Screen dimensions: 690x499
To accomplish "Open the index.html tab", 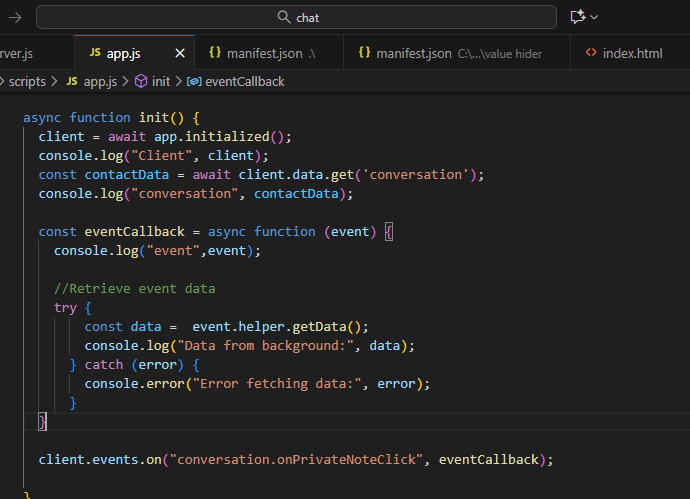I will click(x=632, y=53).
